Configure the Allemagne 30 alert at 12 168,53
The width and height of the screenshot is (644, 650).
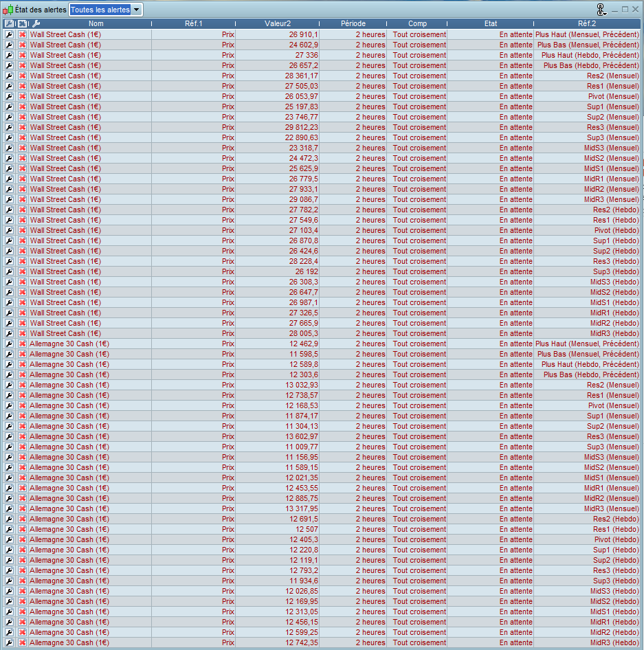point(9,405)
